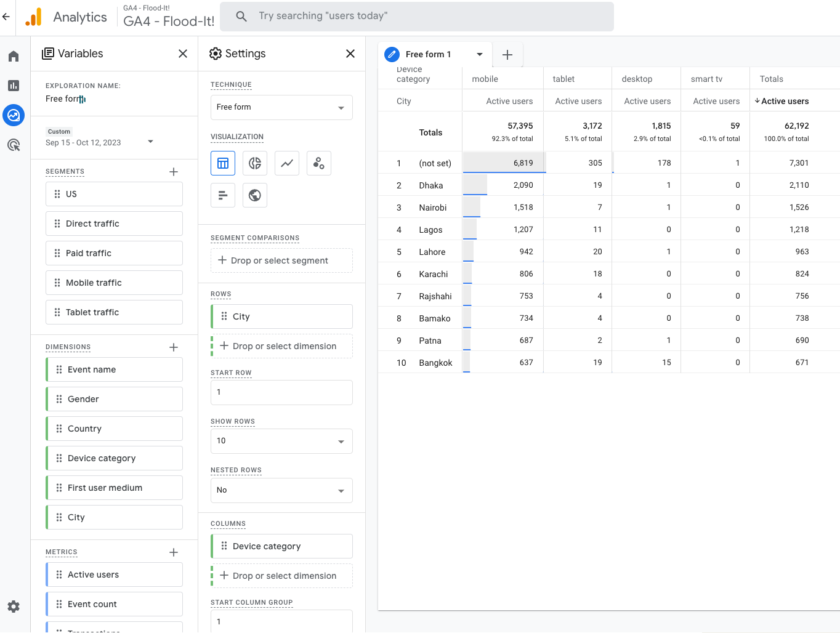Open the Show Rows dropdown
The width and height of the screenshot is (840, 633).
[x=281, y=441]
